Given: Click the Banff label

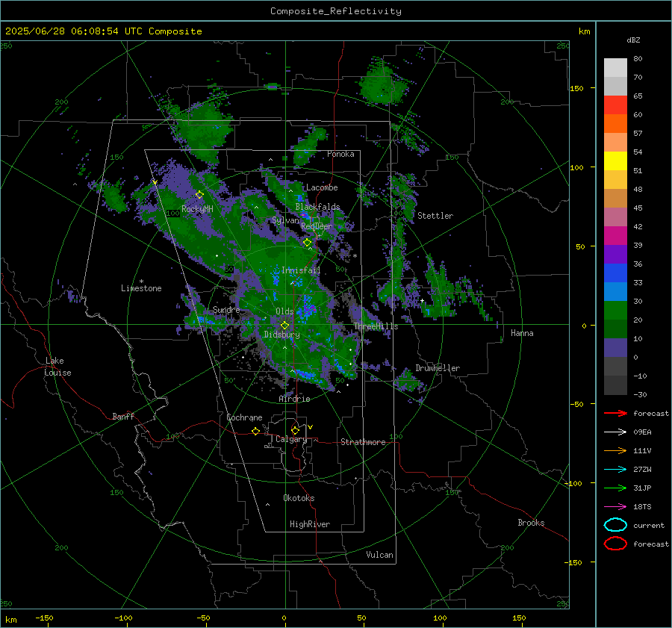Looking at the screenshot, I should click(x=123, y=416).
